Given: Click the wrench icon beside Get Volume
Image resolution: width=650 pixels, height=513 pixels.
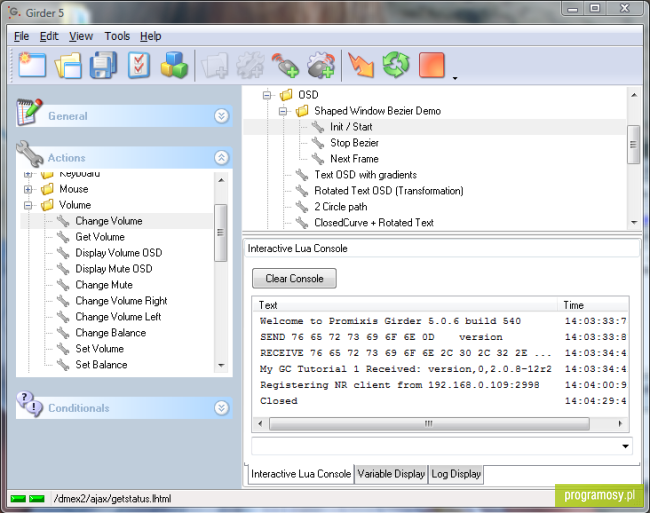Looking at the screenshot, I should tap(63, 237).
